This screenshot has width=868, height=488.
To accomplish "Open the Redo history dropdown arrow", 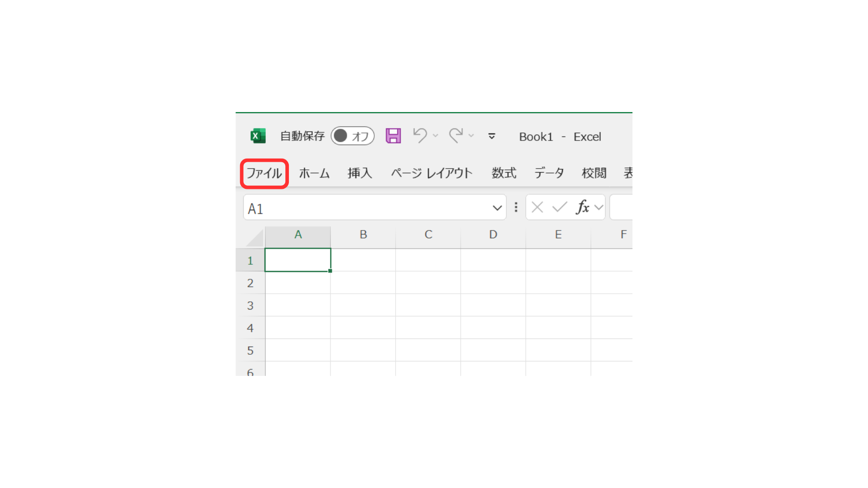I will 471,136.
